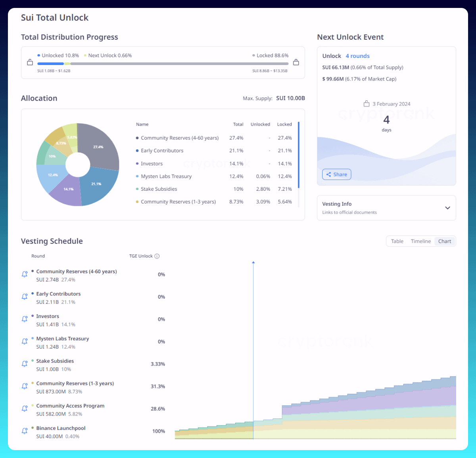The image size is (476, 458).
Task: Click the Share button
Action: tap(336, 174)
